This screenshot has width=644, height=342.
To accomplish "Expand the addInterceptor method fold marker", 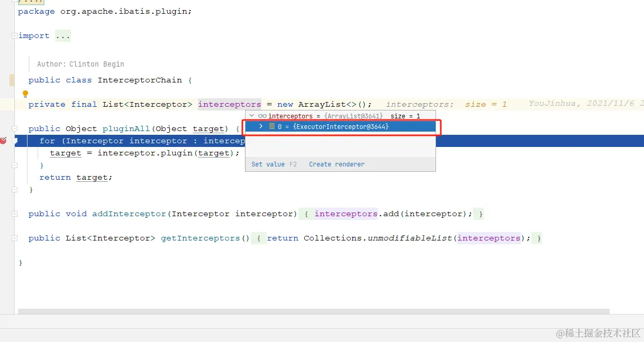I will pyautogui.click(x=14, y=214).
